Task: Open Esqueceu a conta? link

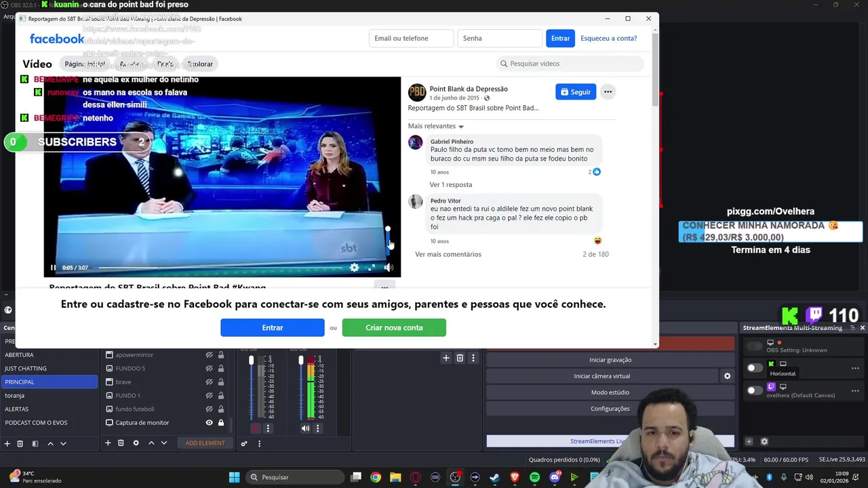Action: 608,39
